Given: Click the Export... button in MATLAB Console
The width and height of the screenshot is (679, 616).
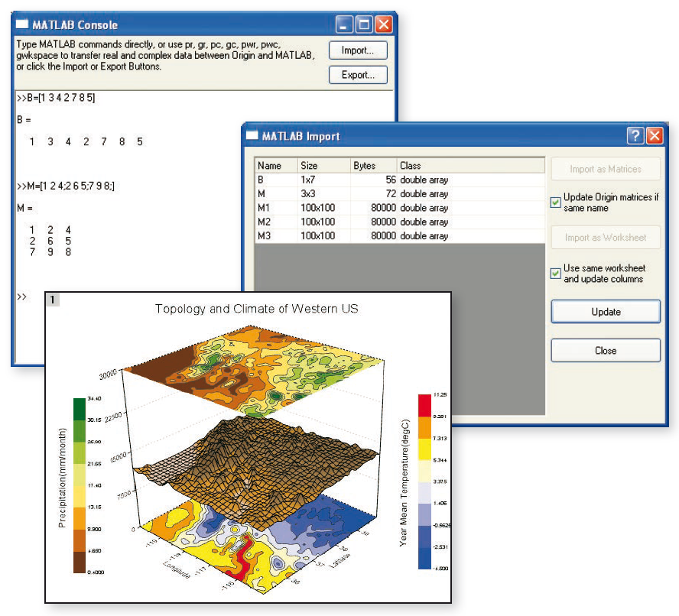Looking at the screenshot, I should tap(358, 75).
